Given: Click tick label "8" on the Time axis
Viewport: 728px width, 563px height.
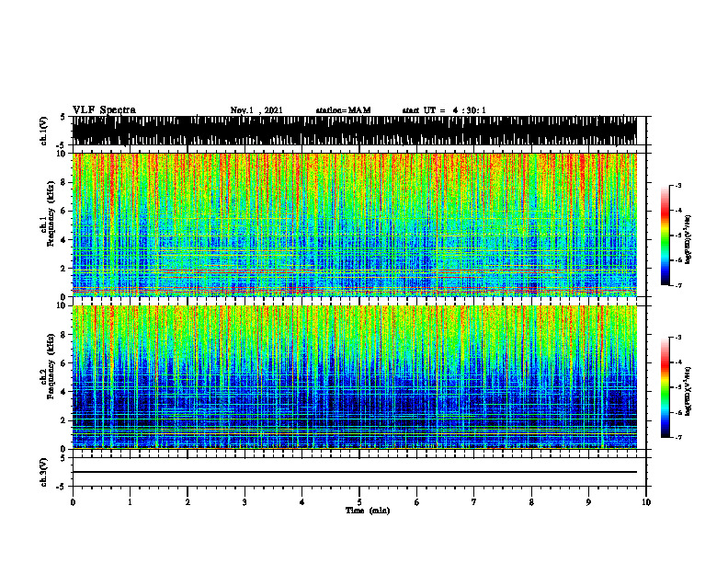Looking at the screenshot, I should 531,502.
